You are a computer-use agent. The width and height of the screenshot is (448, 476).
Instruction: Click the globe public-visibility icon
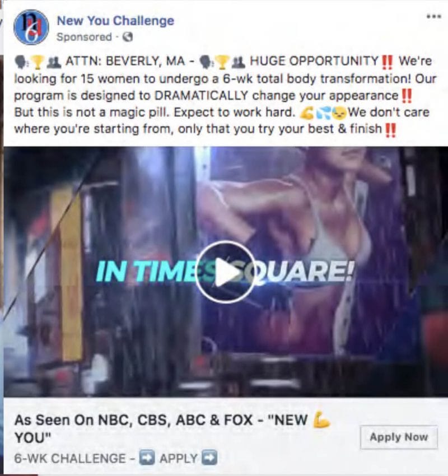tap(128, 37)
